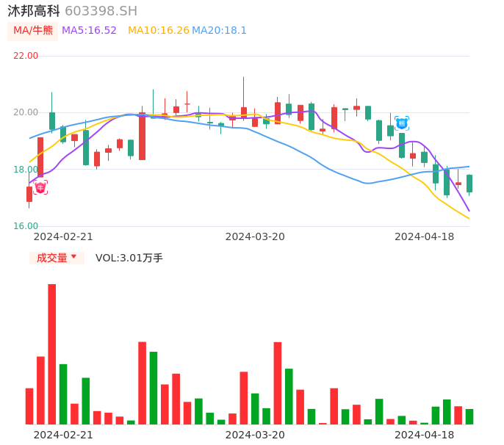Click the 16.00 price axis label
This screenshot has width=504, height=445.
coord(26,226)
